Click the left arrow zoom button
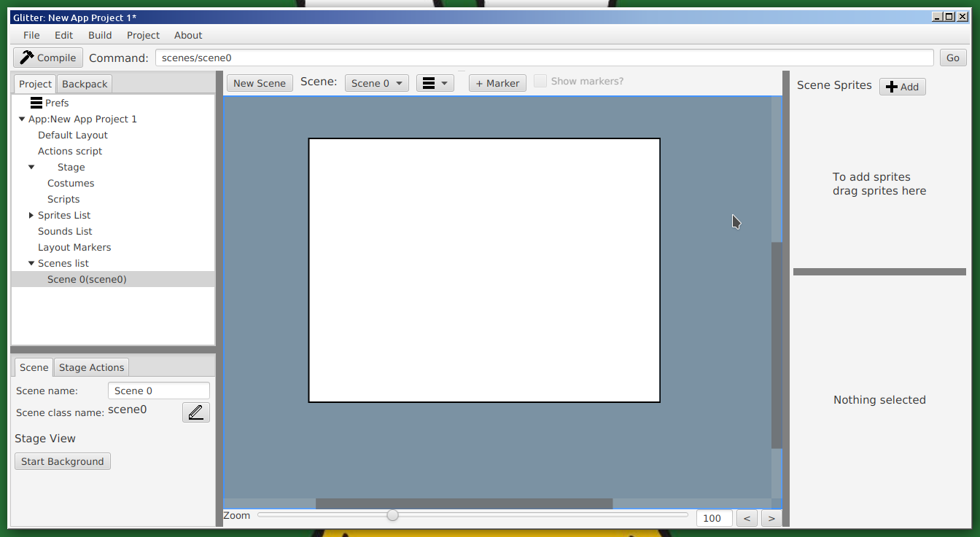The height and width of the screenshot is (537, 980). 747,518
